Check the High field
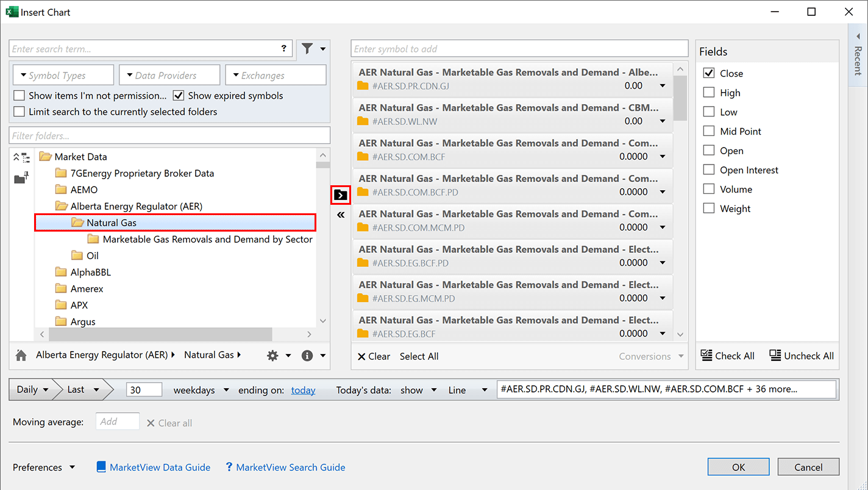This screenshot has width=868, height=490. [708, 93]
